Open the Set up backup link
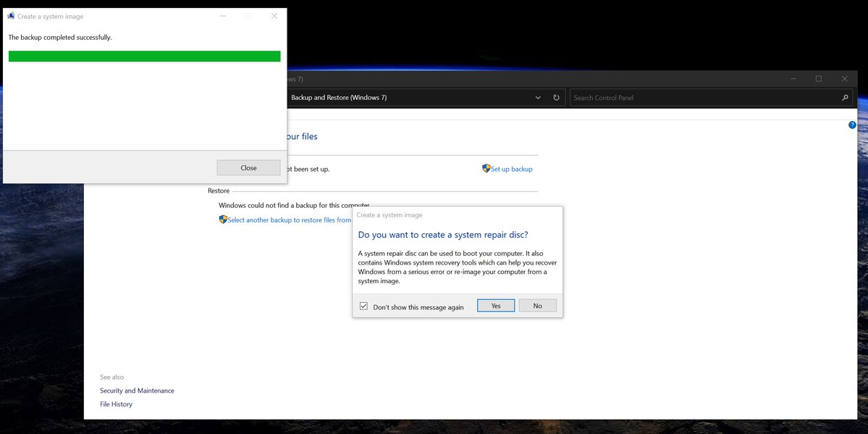Image resolution: width=868 pixels, height=434 pixels. [x=512, y=169]
